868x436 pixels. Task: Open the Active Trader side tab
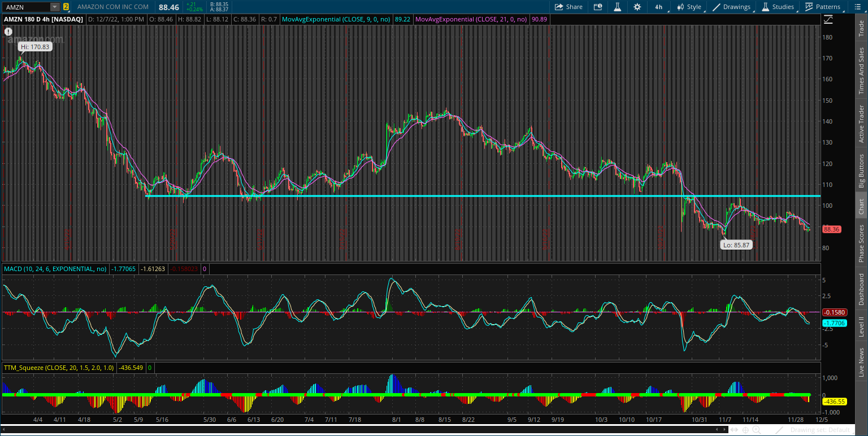pos(861,123)
